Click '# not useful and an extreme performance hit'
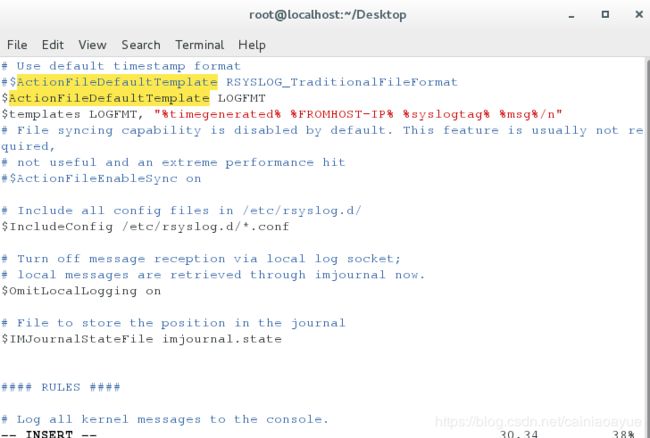This screenshot has width=650, height=438. click(x=173, y=162)
